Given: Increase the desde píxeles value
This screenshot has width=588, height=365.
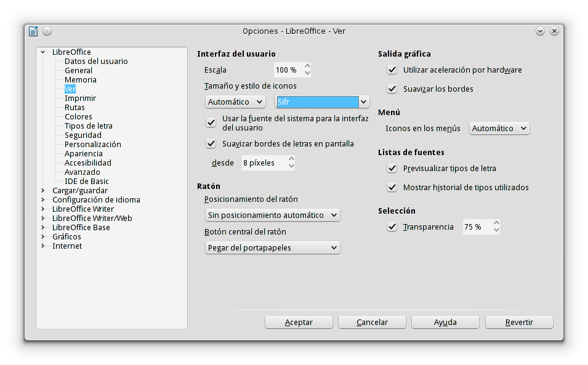Looking at the screenshot, I should click(x=291, y=159).
